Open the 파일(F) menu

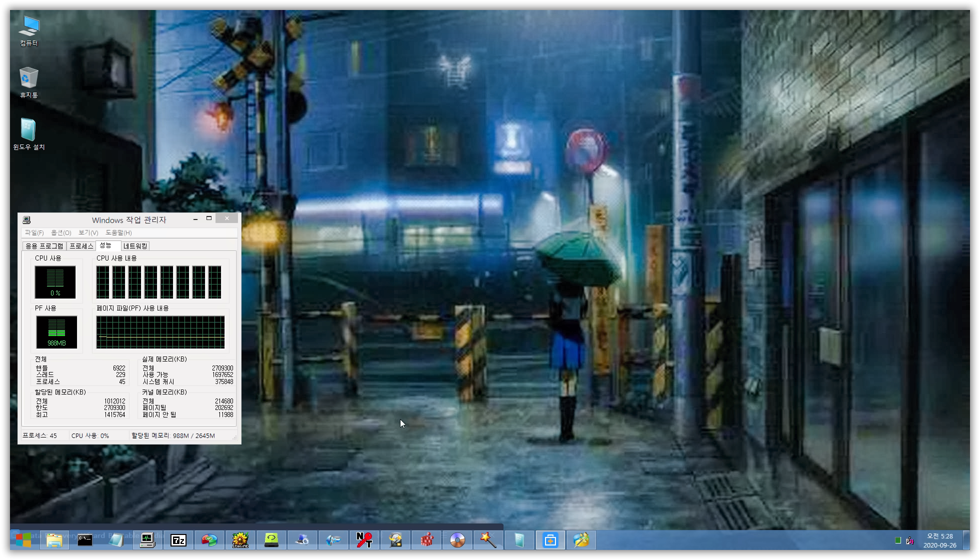(34, 232)
